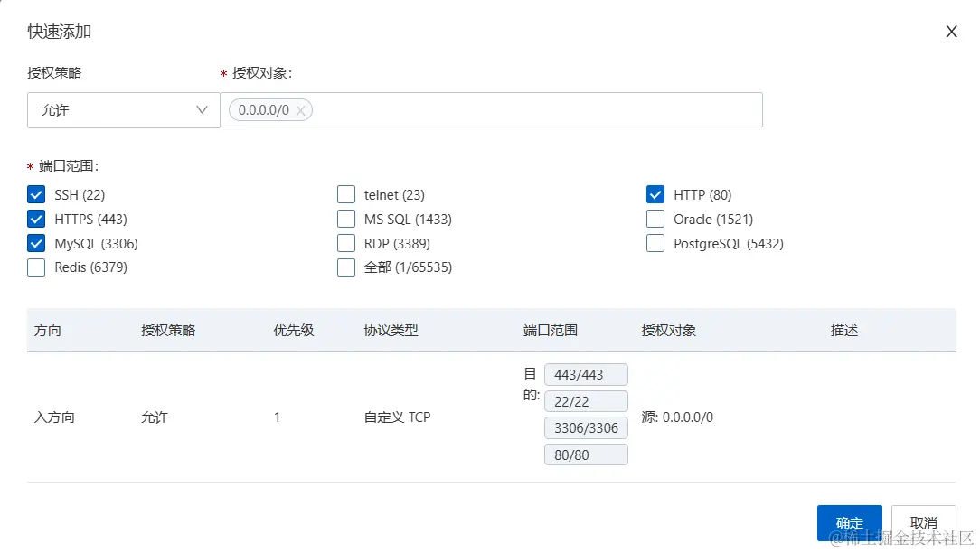The height and width of the screenshot is (553, 980).
Task: Enable the PostgreSQL (5432) checkbox
Action: [655, 243]
